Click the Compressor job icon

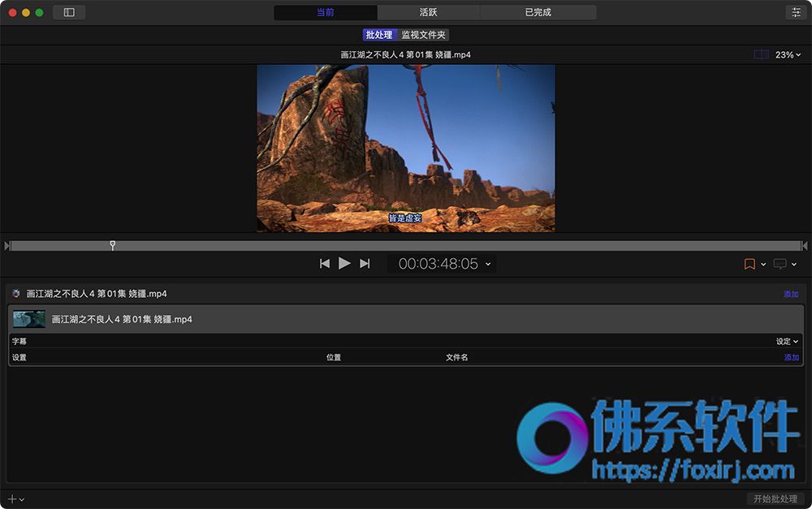click(16, 294)
